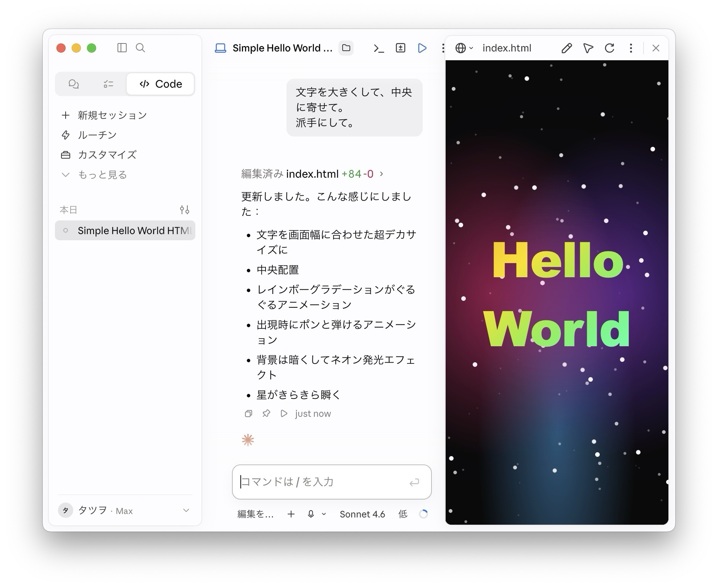The height and width of the screenshot is (588, 718).
Task: Click the pencil edit icon in preview
Action: 567,48
